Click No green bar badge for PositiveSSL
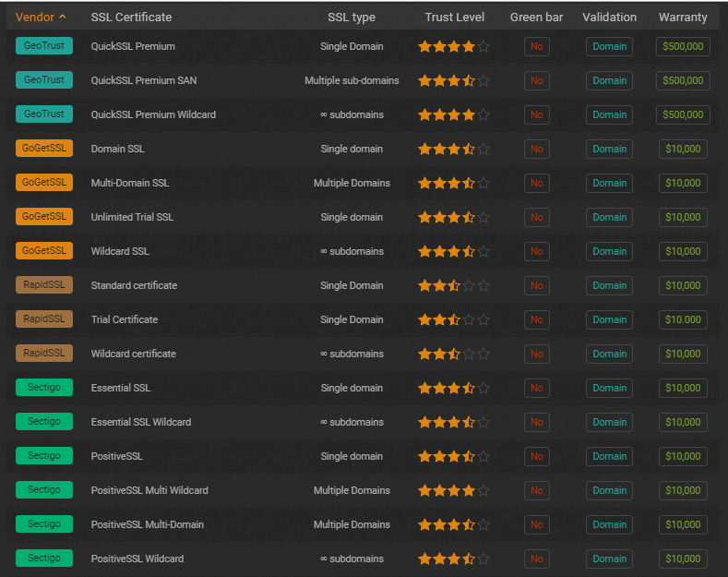The image size is (728, 577). [x=537, y=456]
